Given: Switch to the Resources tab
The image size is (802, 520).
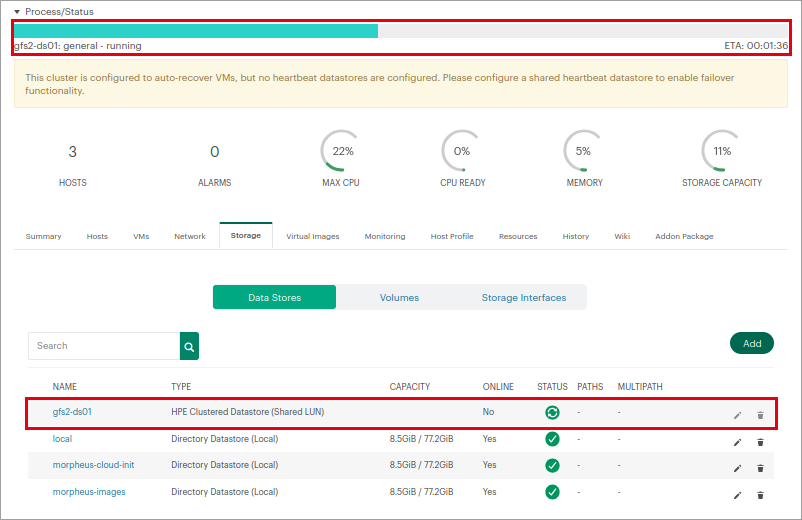Looking at the screenshot, I should click(518, 236).
